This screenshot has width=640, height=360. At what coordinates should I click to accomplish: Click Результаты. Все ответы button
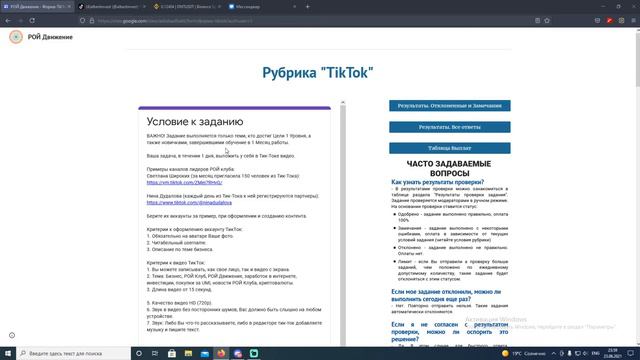click(x=449, y=127)
